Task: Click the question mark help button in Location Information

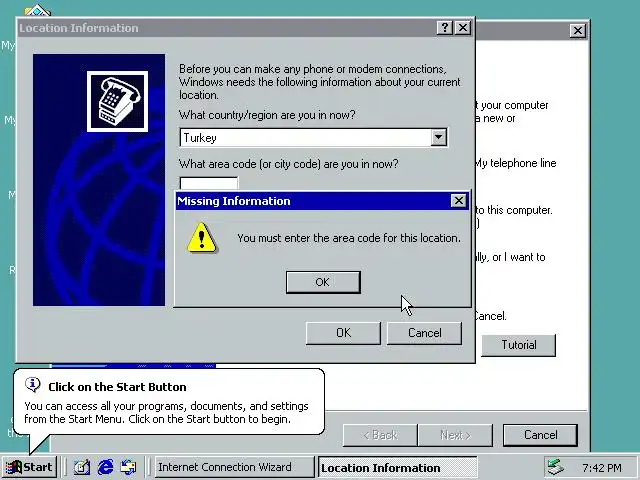Action: click(444, 28)
